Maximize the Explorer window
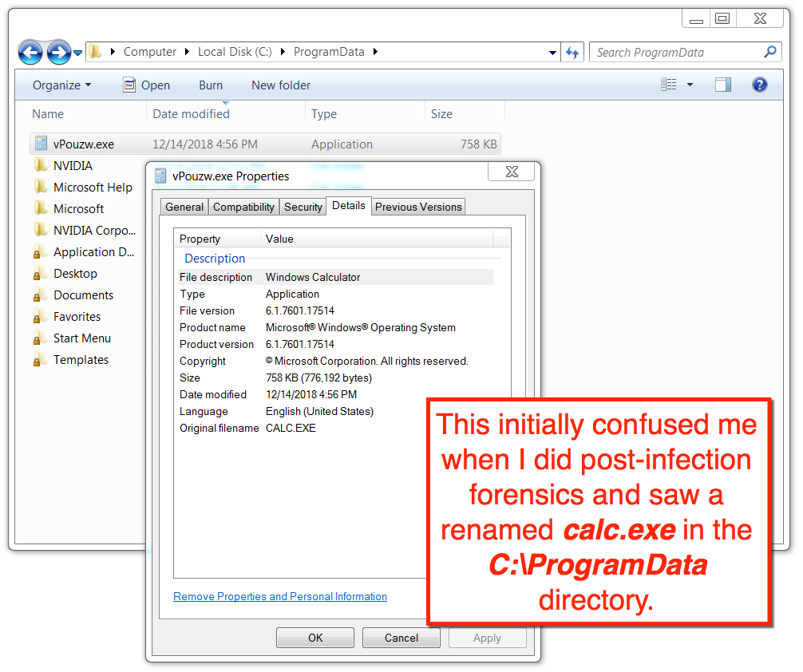 (722, 18)
